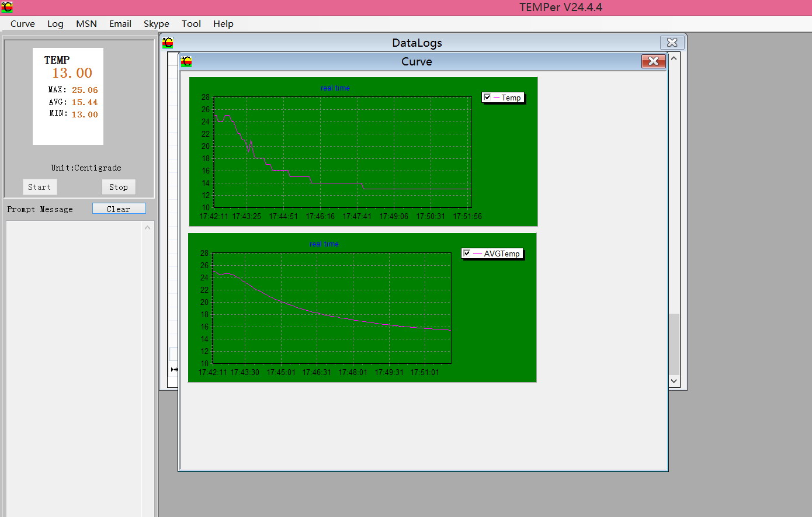Open the Help menu

click(223, 24)
